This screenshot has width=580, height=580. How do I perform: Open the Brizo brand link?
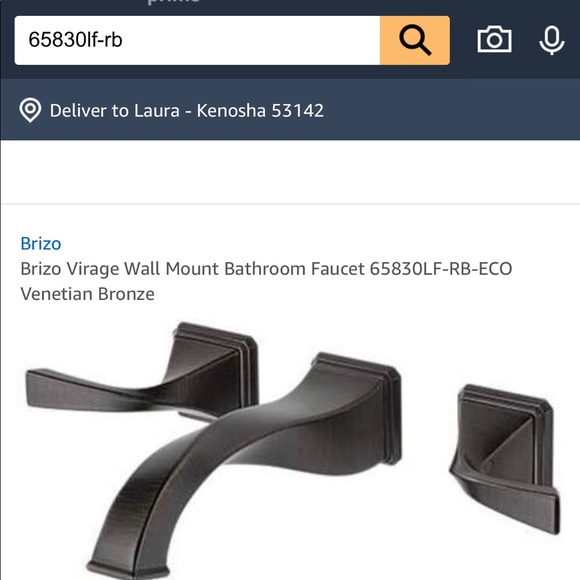(x=41, y=244)
